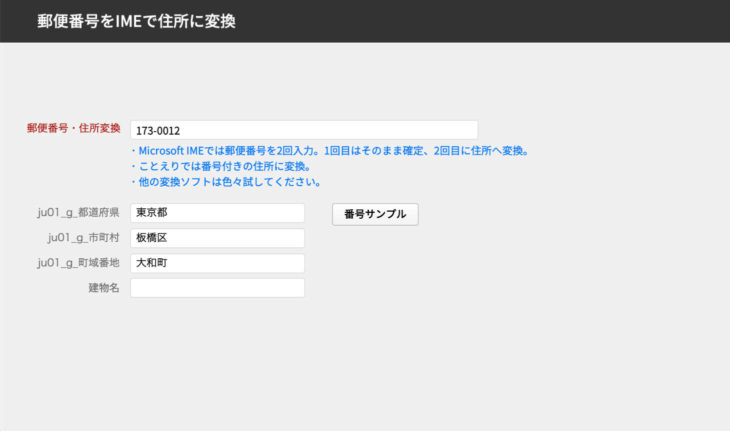The height and width of the screenshot is (431, 730).
Task: Click the Microsoft IME hint line
Action: [x=330, y=151]
